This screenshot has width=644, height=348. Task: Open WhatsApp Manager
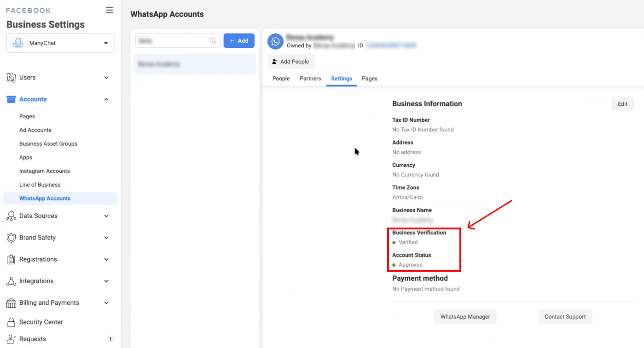[465, 317]
